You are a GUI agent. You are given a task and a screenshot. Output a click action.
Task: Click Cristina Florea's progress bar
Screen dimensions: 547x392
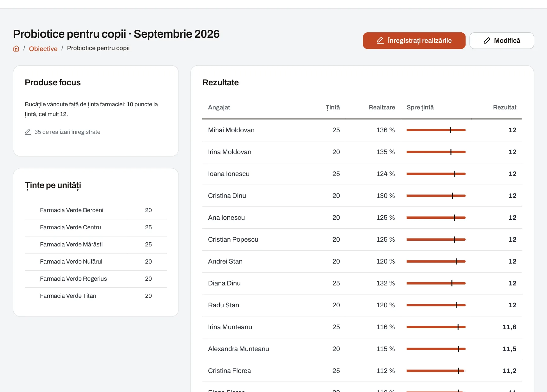coord(436,371)
